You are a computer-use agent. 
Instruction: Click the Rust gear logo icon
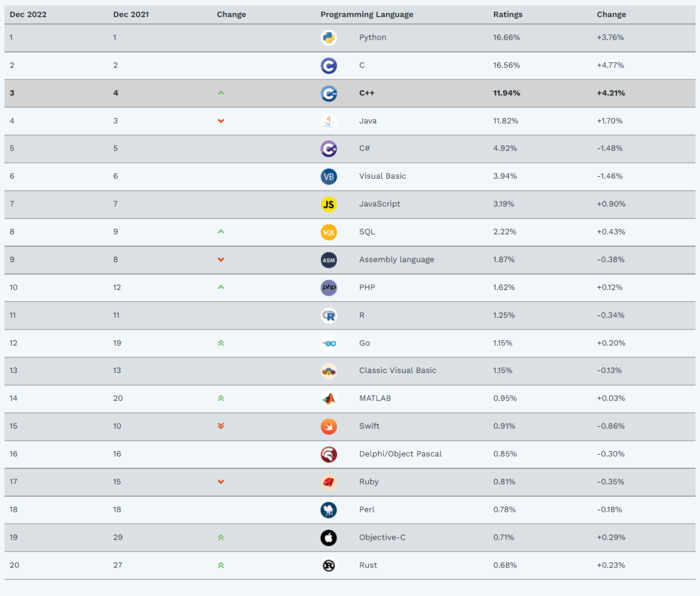tap(329, 566)
